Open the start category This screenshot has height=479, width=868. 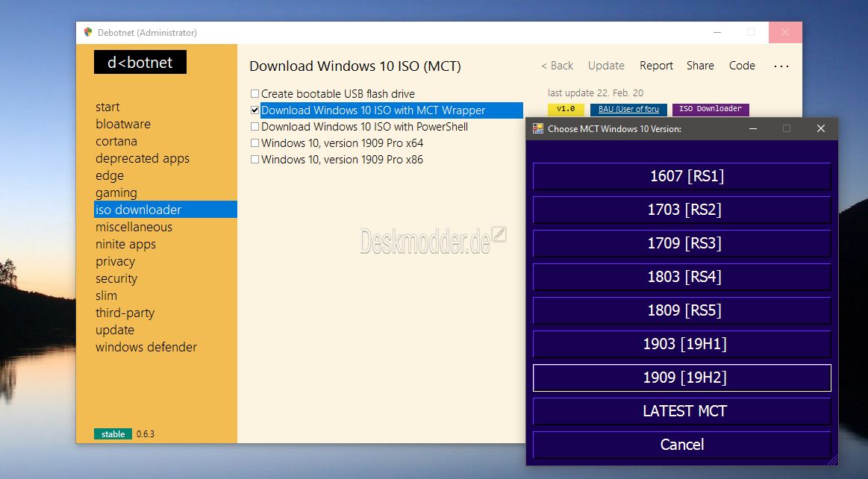pos(107,107)
